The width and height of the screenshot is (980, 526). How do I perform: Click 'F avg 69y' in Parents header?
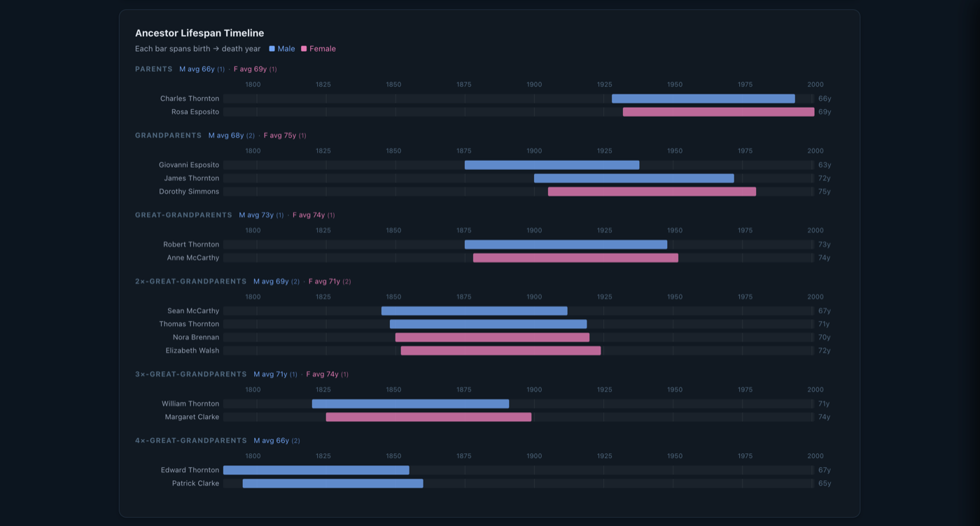pyautogui.click(x=251, y=69)
